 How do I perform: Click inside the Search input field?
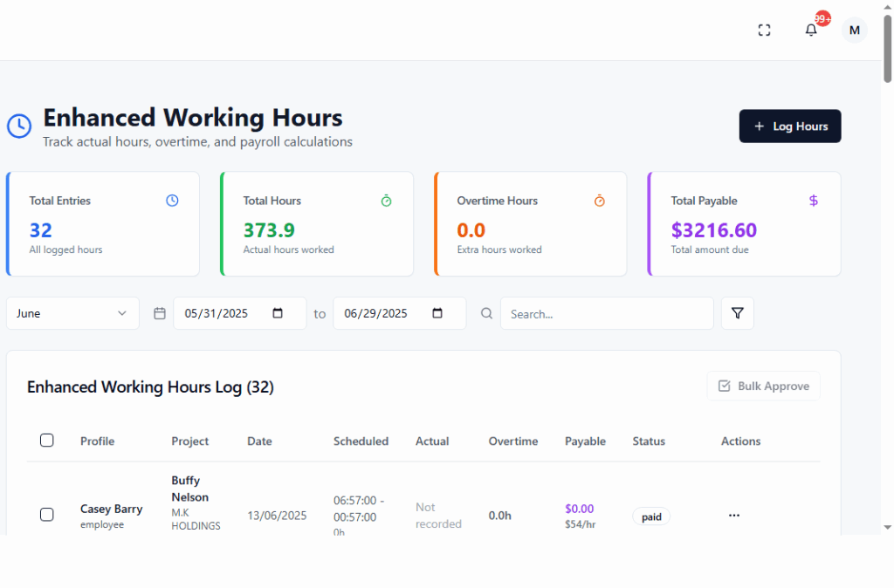[606, 312]
